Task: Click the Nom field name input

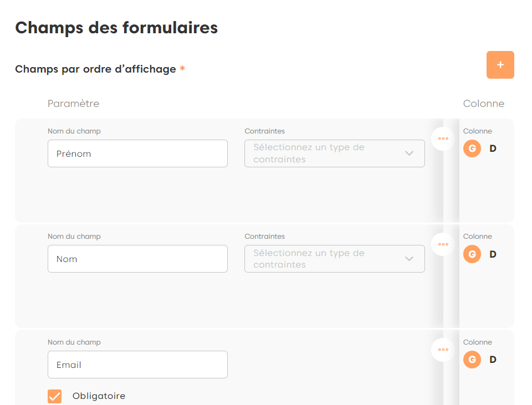Action: [x=137, y=259]
